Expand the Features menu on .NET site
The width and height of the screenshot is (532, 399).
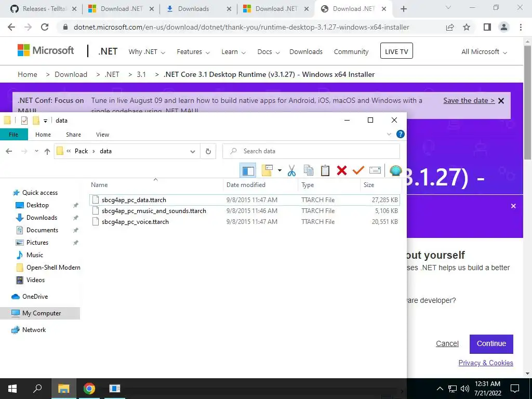pyautogui.click(x=193, y=52)
